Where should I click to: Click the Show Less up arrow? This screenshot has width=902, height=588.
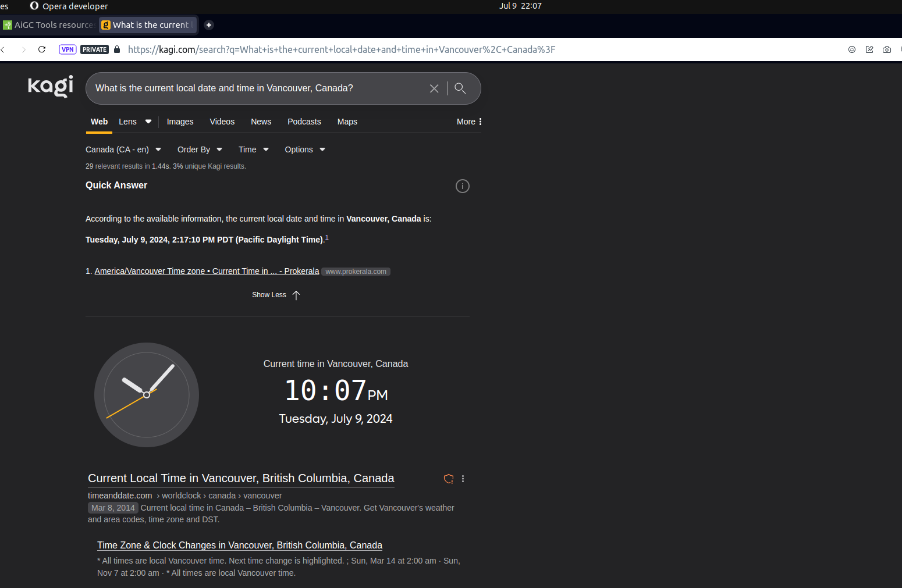296,295
